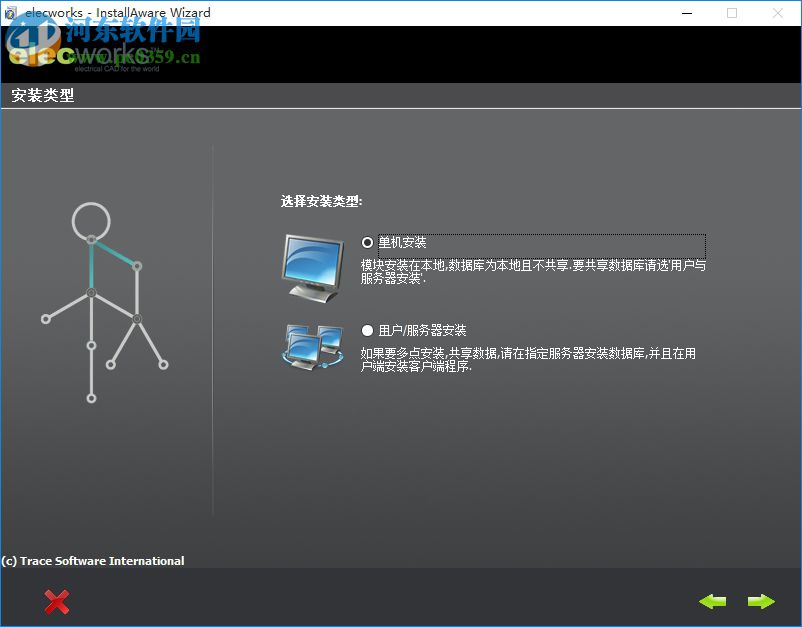Enable the standalone installation option
Screen dimensions: 802x627
[x=368, y=242]
